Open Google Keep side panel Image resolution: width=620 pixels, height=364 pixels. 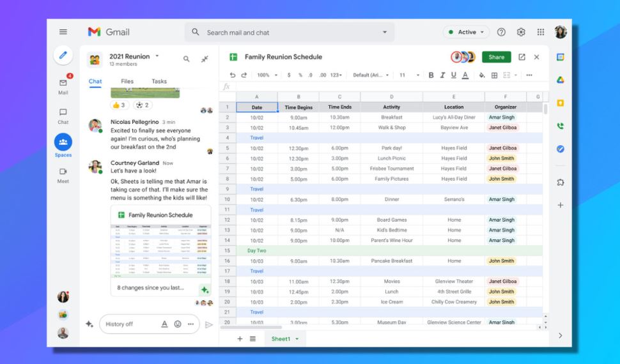coord(561,103)
